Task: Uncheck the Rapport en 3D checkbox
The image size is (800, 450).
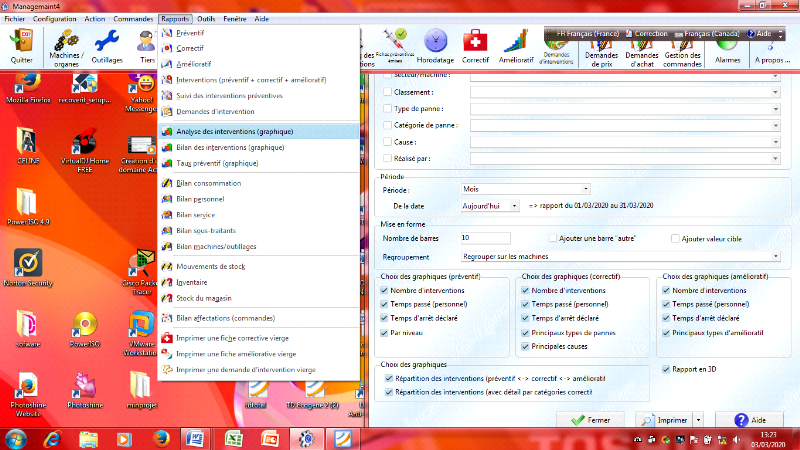Action: click(x=668, y=368)
